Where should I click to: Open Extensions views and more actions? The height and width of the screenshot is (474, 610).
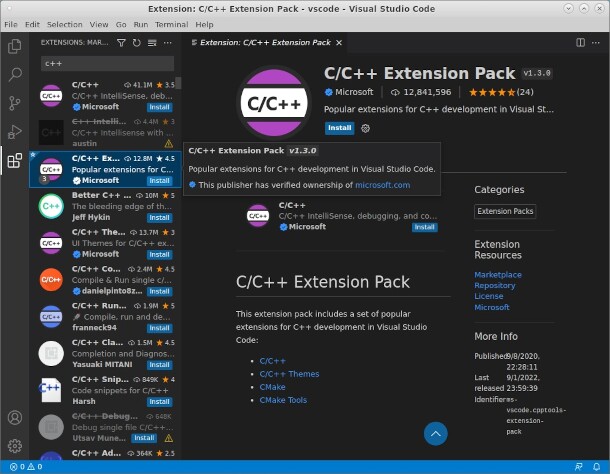168,43
